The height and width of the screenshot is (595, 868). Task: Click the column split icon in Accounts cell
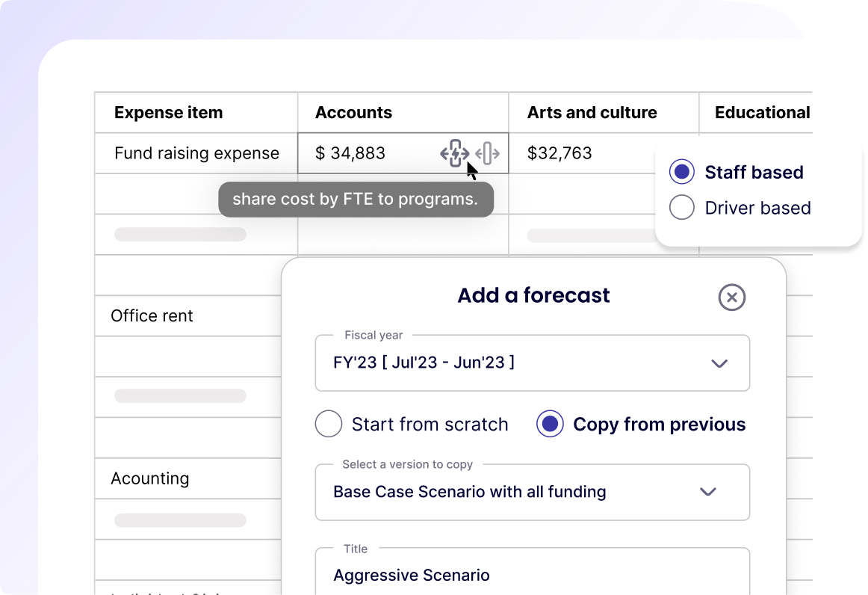[x=487, y=153]
